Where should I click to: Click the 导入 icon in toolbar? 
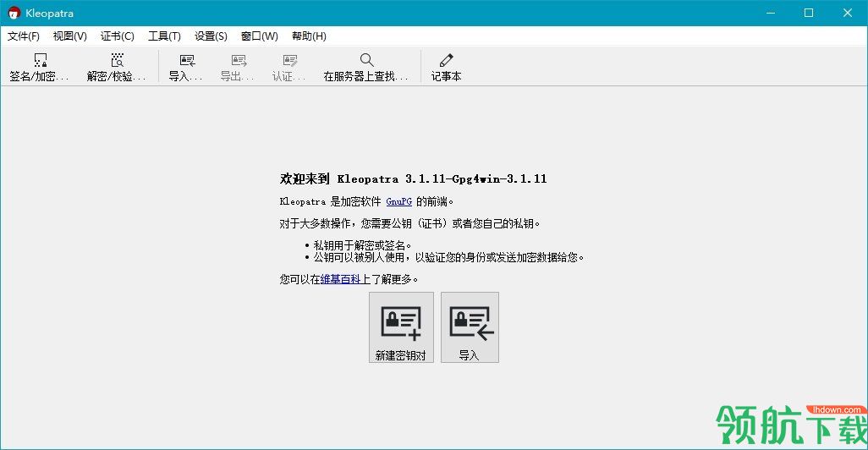point(186,67)
